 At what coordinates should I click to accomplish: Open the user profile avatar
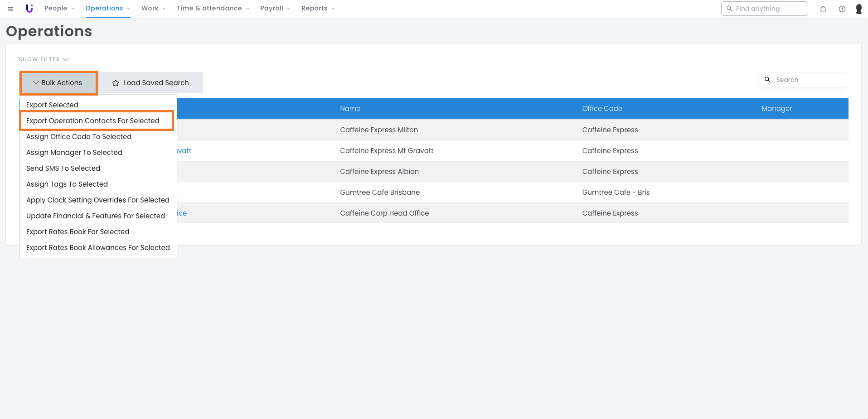click(858, 9)
